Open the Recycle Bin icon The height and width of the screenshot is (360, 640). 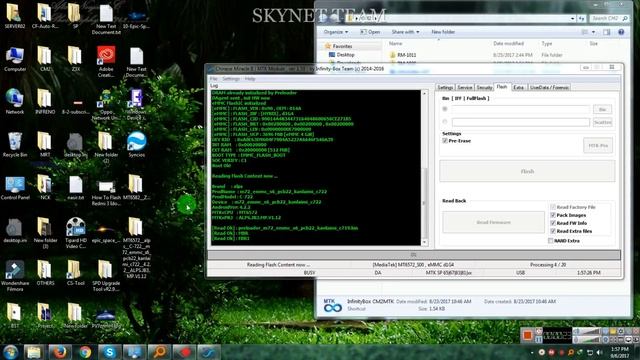point(15,144)
